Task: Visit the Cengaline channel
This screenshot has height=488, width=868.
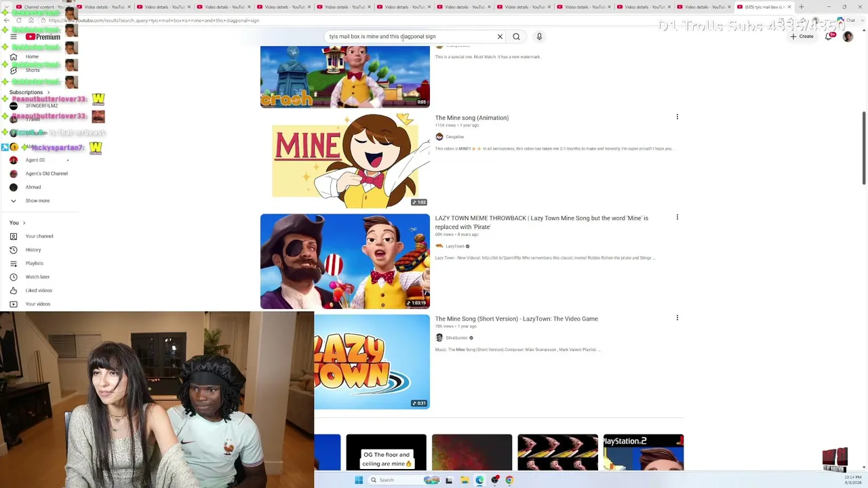Action: click(455, 137)
